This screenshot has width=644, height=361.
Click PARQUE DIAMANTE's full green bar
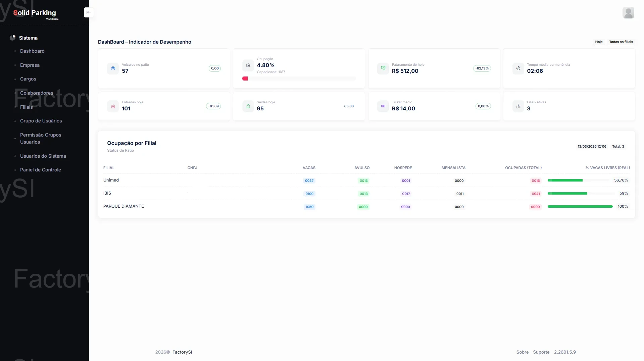(580, 207)
